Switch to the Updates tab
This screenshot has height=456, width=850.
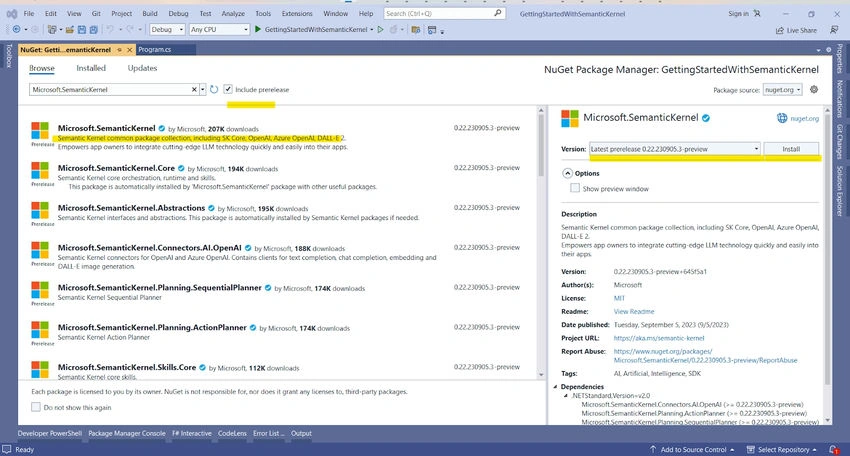click(142, 68)
